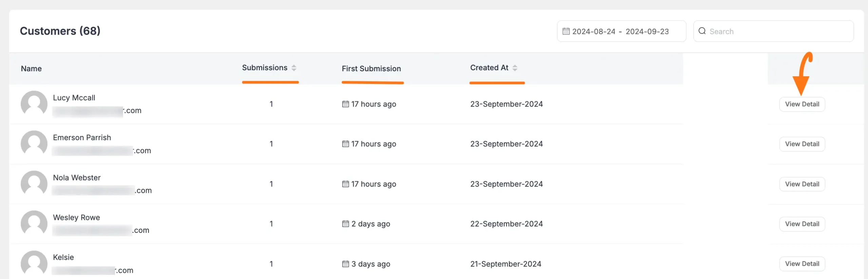The height and width of the screenshot is (279, 868).
Task: Click Emerson Parrish's avatar icon
Action: 34,143
